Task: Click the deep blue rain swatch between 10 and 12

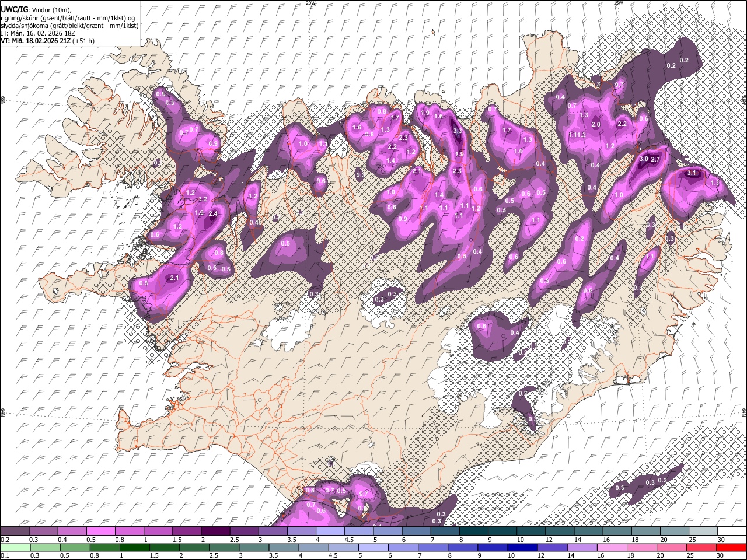Action: coord(522,547)
